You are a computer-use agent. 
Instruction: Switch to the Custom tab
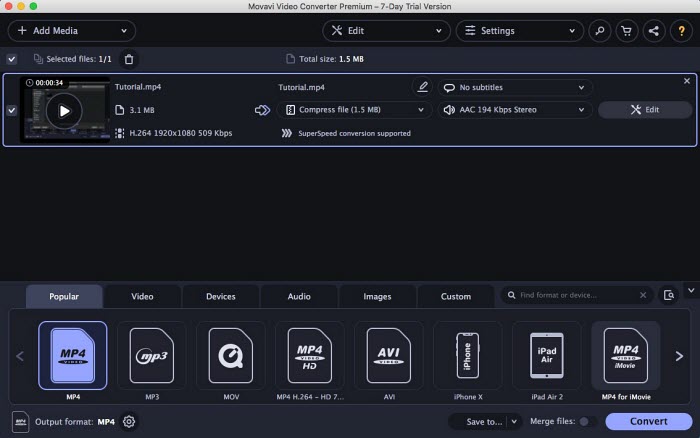(456, 296)
